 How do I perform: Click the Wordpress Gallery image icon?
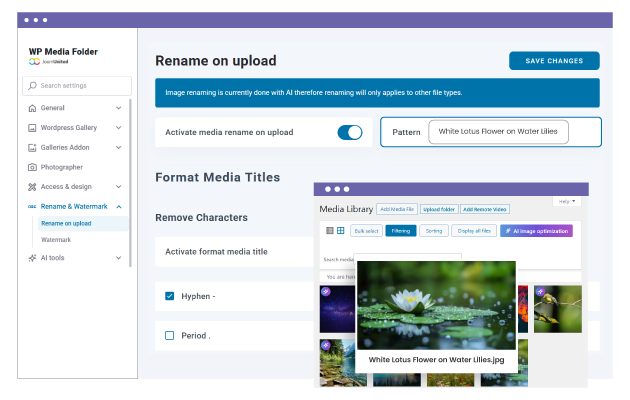pos(32,128)
